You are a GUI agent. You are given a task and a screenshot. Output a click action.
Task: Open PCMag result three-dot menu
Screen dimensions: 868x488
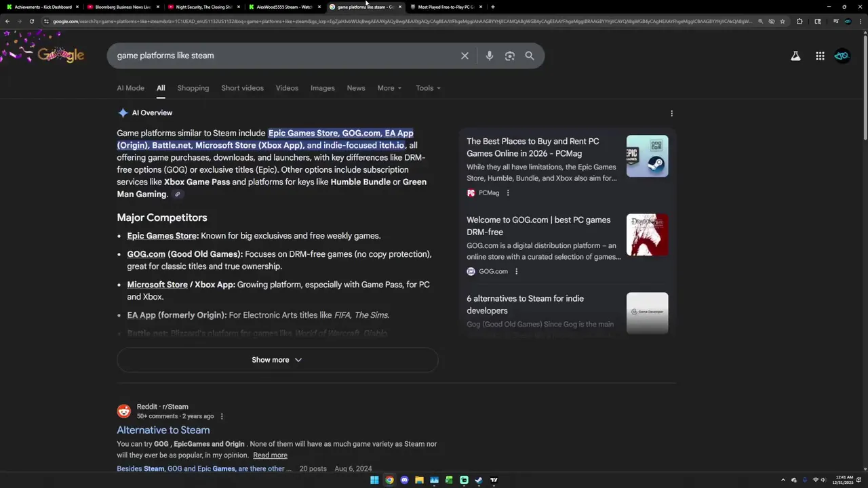point(508,193)
